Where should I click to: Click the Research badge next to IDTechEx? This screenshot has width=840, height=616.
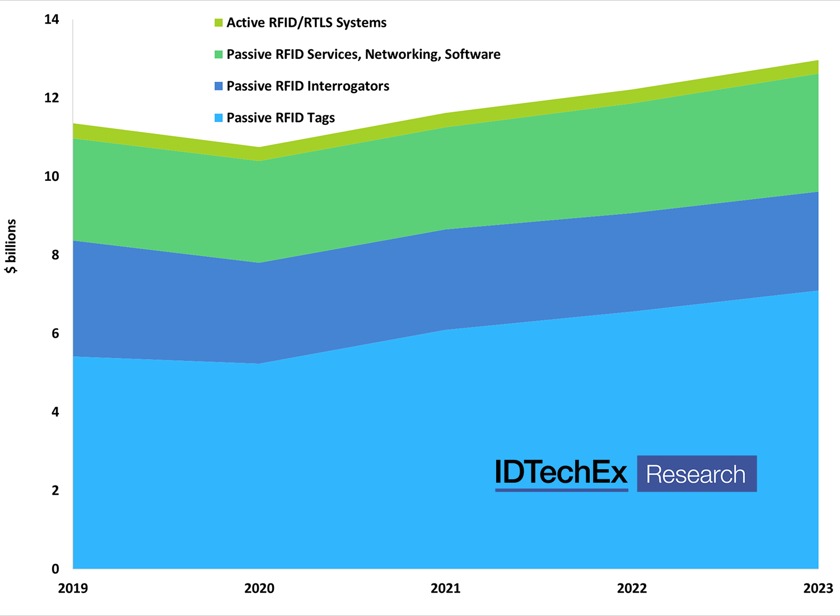(x=696, y=474)
